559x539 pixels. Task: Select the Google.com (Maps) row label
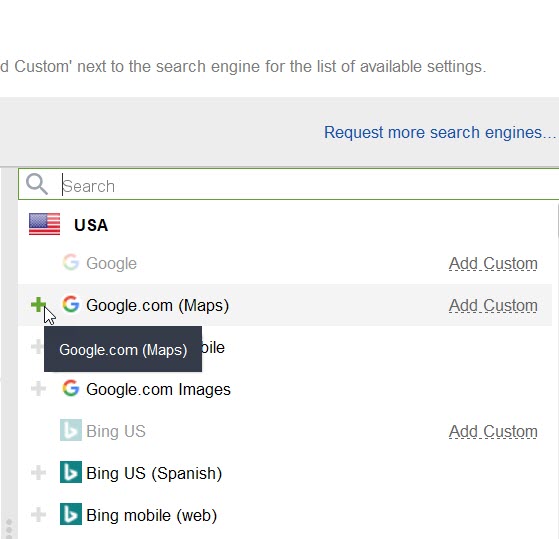click(x=157, y=306)
